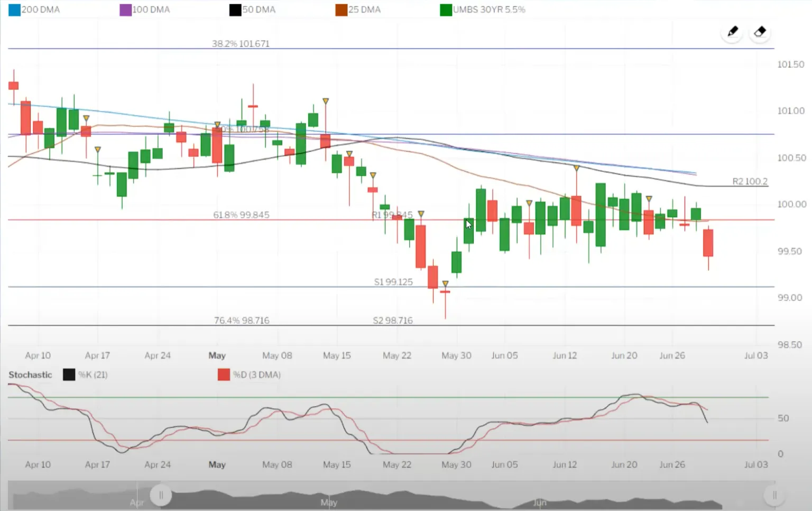Click the S1 99.125 support label

(x=393, y=282)
